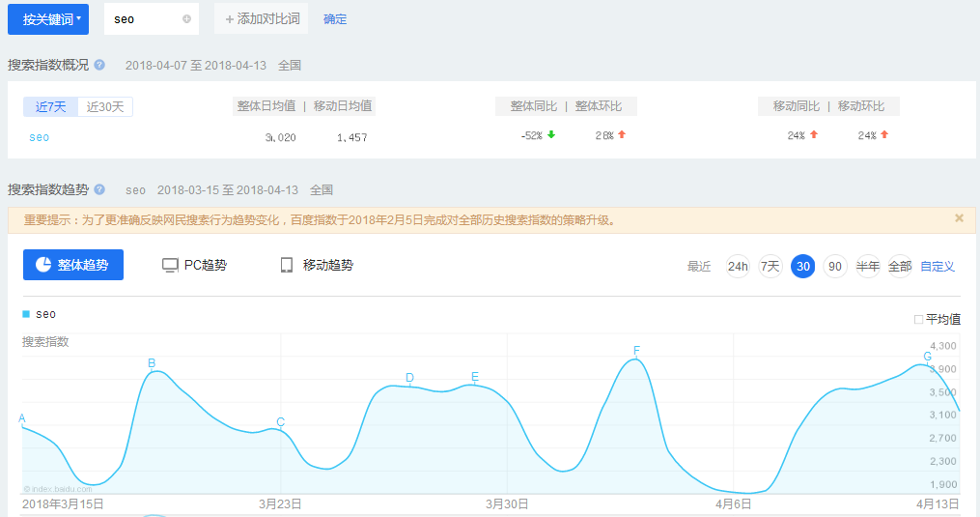Viewport: 980px width, 517px height.
Task: Click the 移动环比 column header
Action: click(861, 106)
